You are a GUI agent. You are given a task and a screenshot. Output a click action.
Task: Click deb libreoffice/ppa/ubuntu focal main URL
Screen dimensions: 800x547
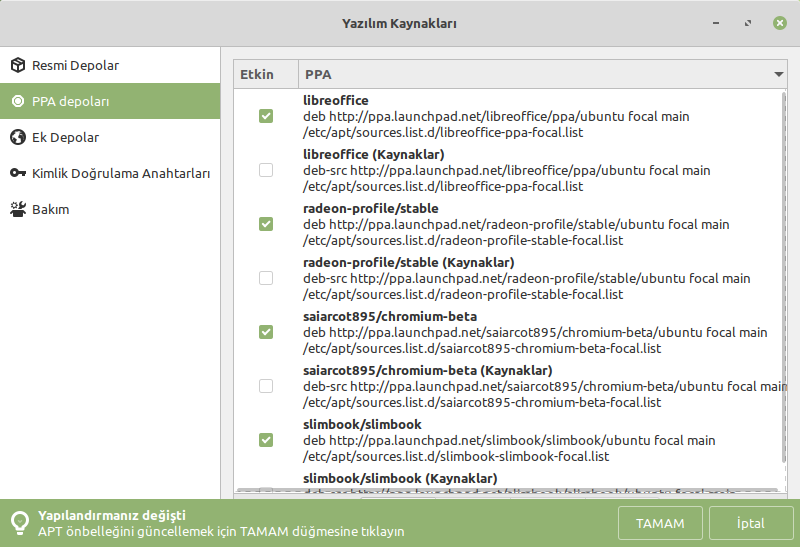coord(496,116)
